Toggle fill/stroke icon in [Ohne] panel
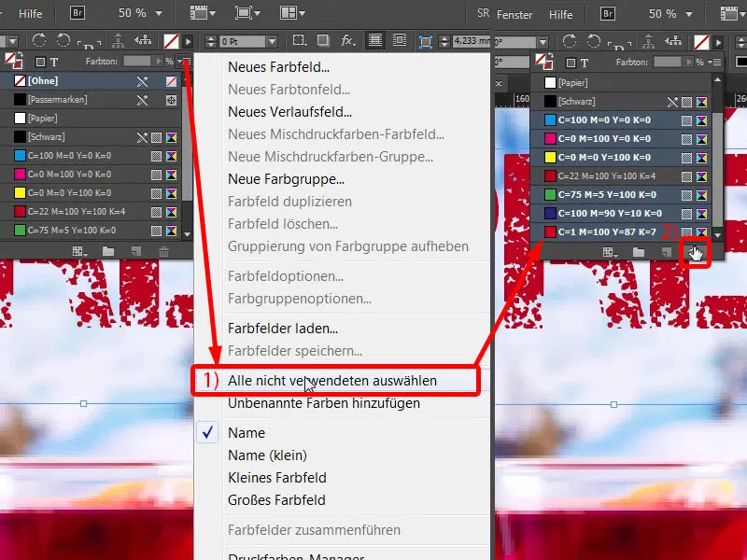Viewport: 747px width, 560px height. click(14, 61)
